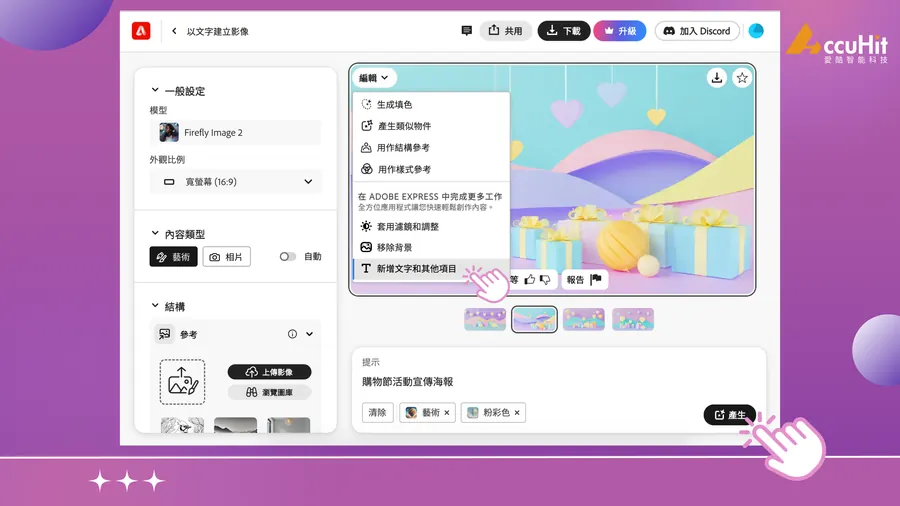The width and height of the screenshot is (900, 506).
Task: Click the 加入 Discord button
Action: [697, 30]
